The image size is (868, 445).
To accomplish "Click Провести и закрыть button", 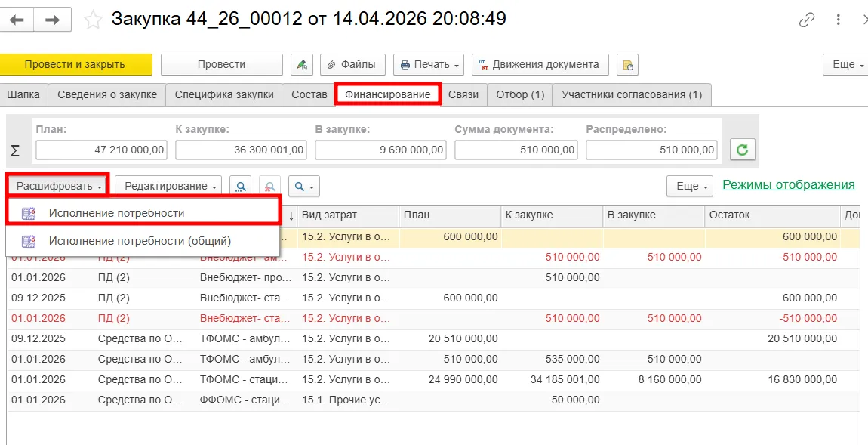I will point(75,65).
